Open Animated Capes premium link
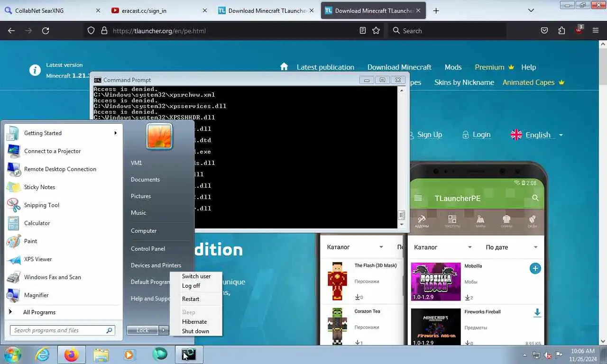607x364 pixels. [x=533, y=82]
